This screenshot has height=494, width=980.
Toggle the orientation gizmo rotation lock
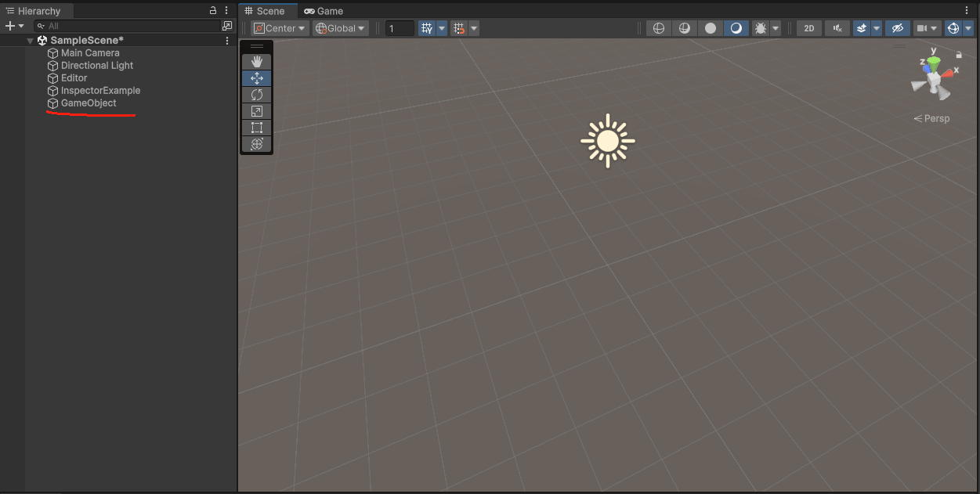coord(958,55)
